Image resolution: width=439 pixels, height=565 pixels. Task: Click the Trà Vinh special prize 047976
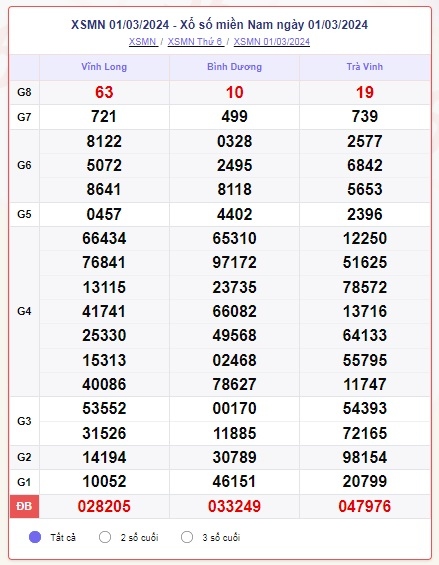[365, 506]
